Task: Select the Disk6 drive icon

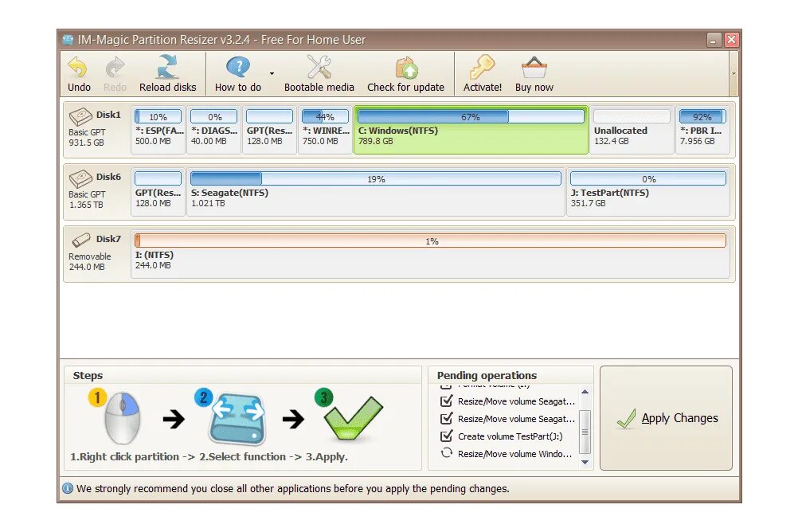Action: click(80, 178)
